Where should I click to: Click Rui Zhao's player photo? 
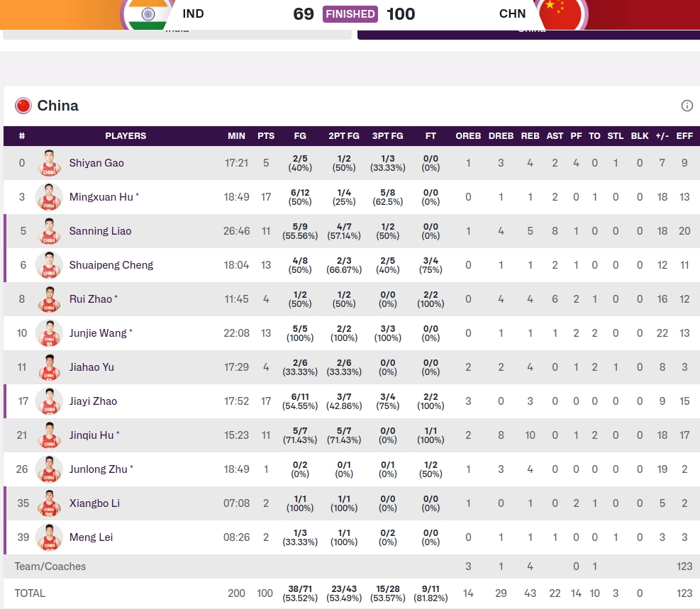point(49,299)
